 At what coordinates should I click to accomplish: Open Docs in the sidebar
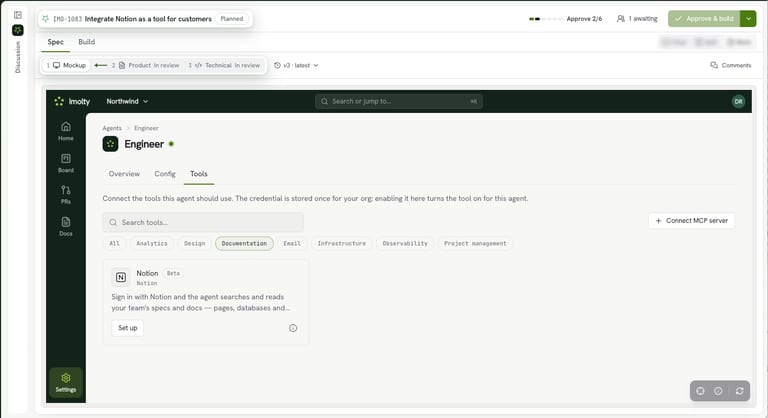66,226
